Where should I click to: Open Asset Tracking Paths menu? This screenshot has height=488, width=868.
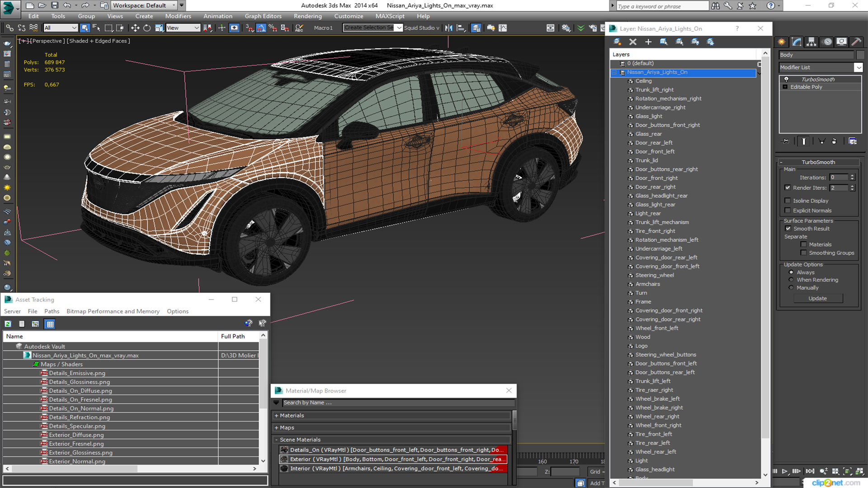pyautogui.click(x=52, y=311)
